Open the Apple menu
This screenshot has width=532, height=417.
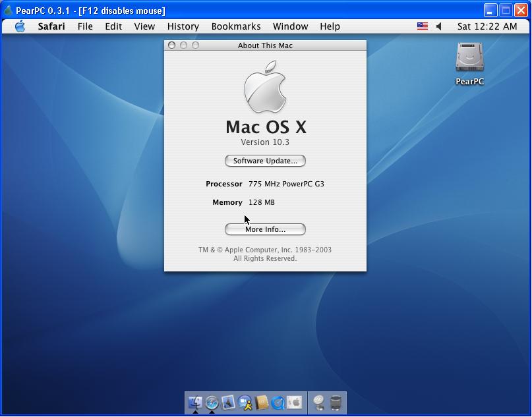coord(20,26)
